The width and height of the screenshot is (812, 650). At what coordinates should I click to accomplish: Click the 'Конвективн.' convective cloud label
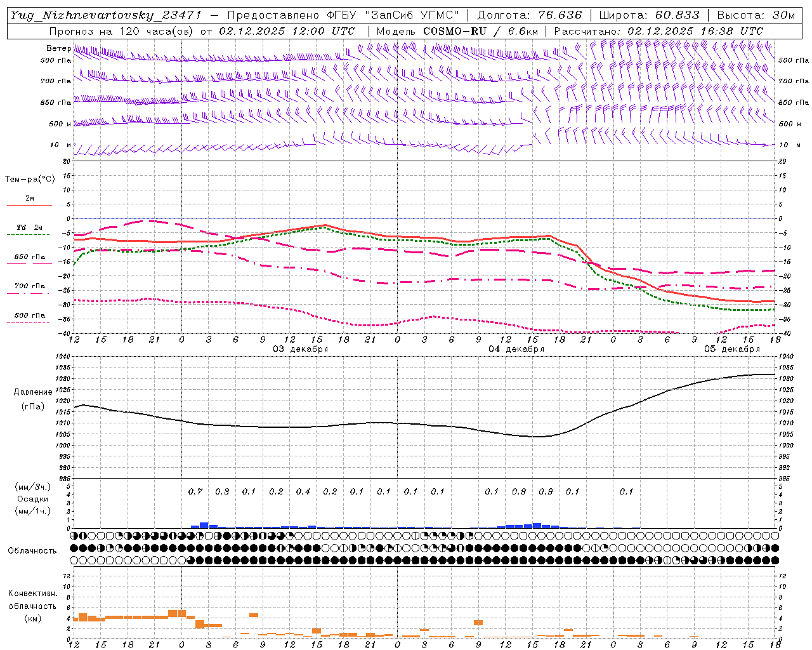pyautogui.click(x=32, y=594)
